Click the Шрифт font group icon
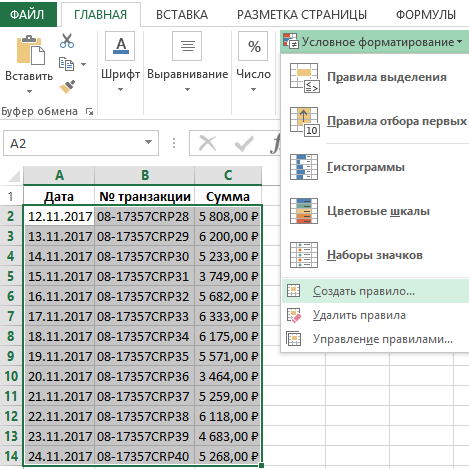469x469 pixels. click(120, 46)
